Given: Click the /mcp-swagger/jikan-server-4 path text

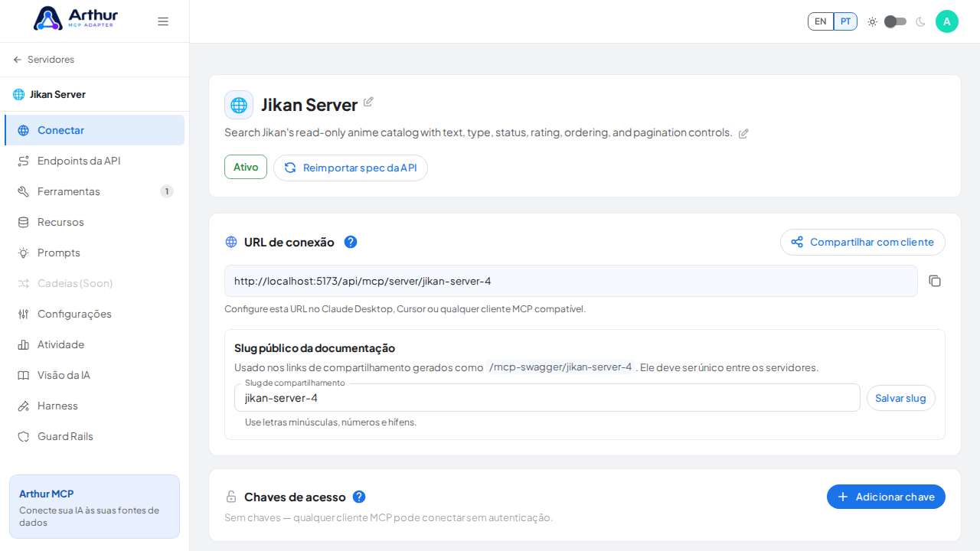Looking at the screenshot, I should point(560,367).
